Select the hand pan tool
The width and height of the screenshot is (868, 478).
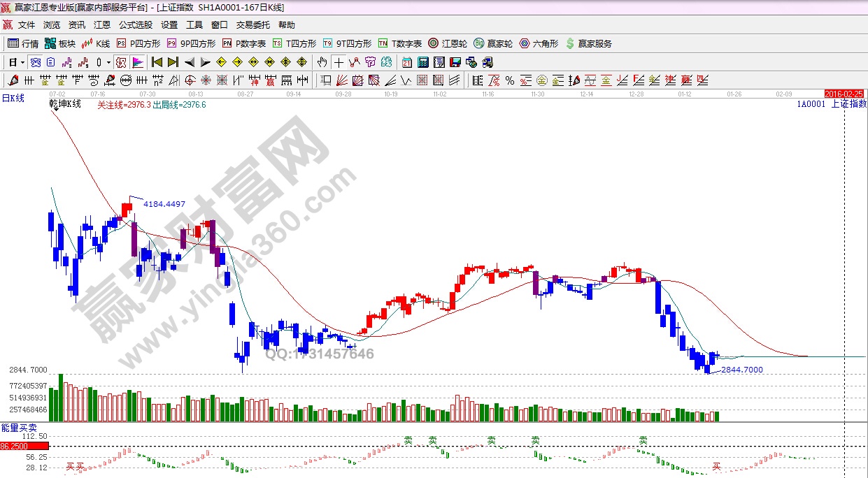(x=322, y=62)
